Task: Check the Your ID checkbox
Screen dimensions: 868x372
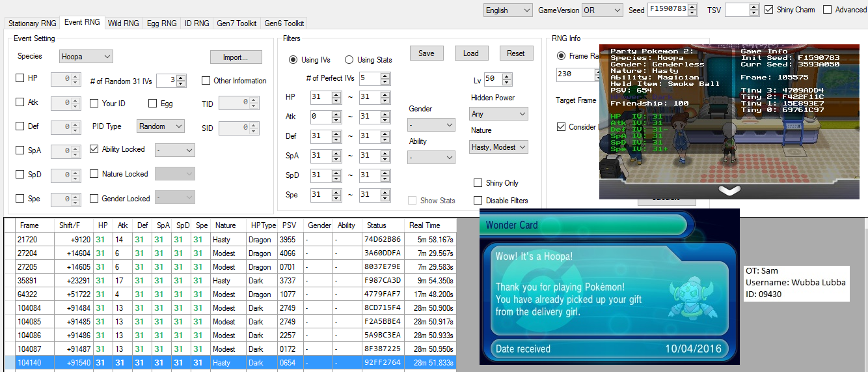Action: [x=94, y=104]
